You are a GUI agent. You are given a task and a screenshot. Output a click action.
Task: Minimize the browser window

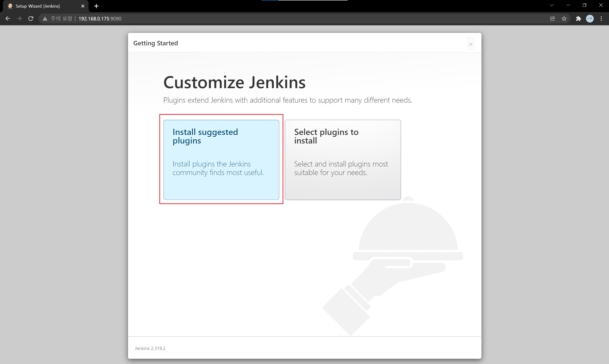click(x=568, y=5)
